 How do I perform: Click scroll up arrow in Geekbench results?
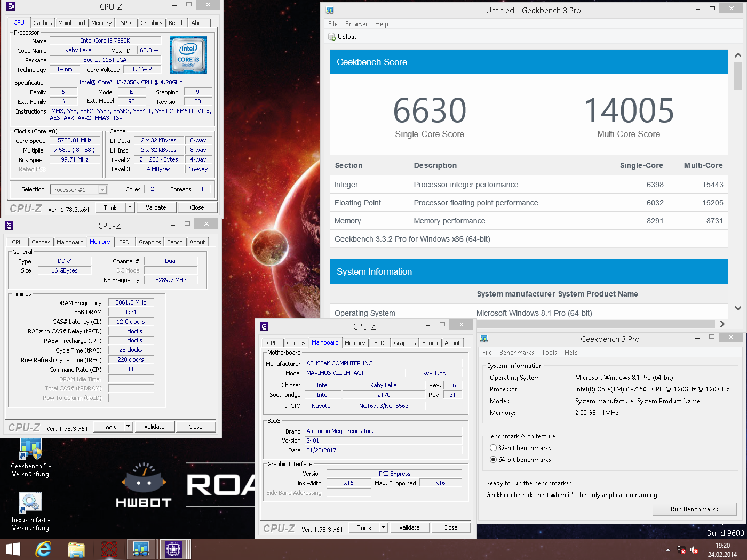coord(738,55)
